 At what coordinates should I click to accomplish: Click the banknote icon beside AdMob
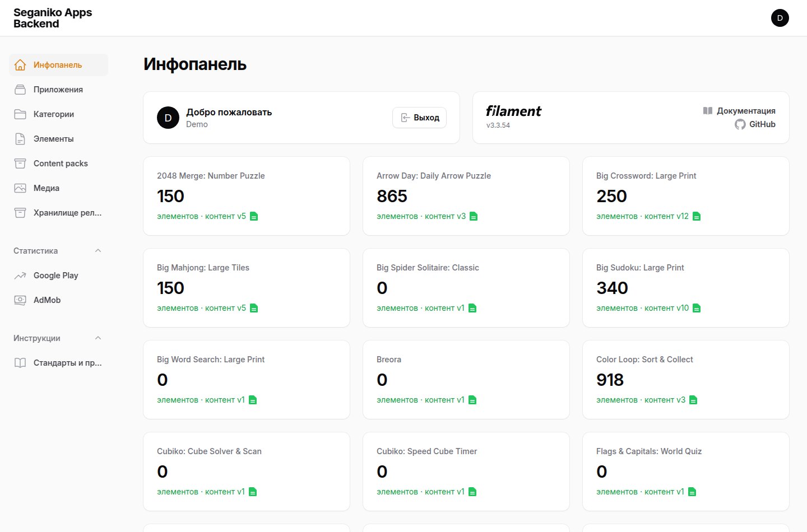point(20,300)
